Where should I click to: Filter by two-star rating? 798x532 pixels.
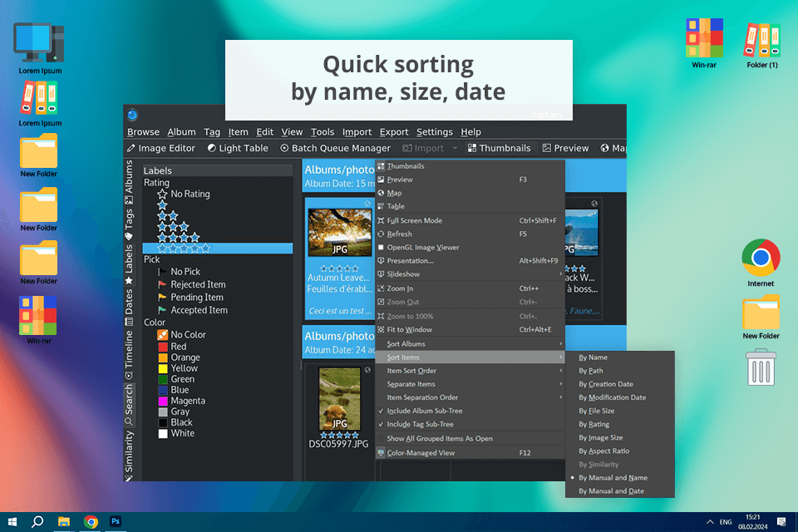167,216
